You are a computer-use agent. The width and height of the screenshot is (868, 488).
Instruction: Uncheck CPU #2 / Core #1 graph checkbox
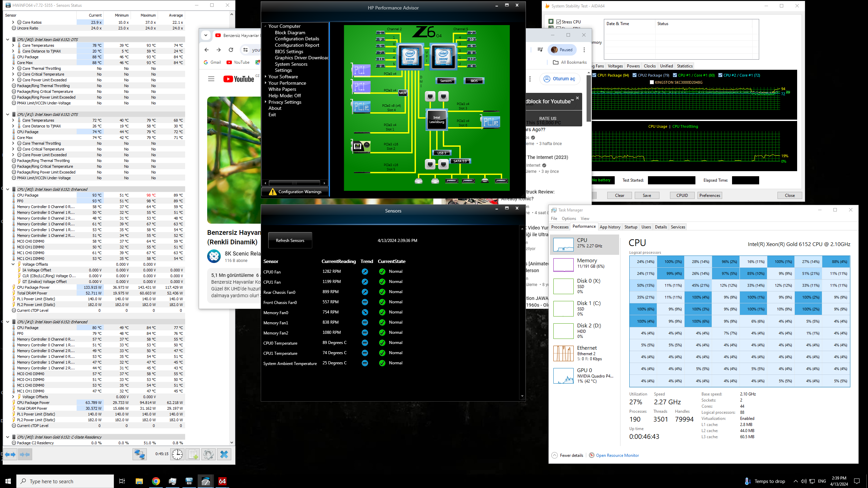click(720, 75)
